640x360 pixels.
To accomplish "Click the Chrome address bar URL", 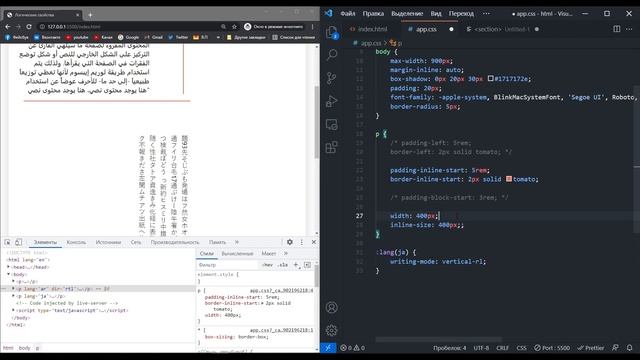I will coord(74,27).
